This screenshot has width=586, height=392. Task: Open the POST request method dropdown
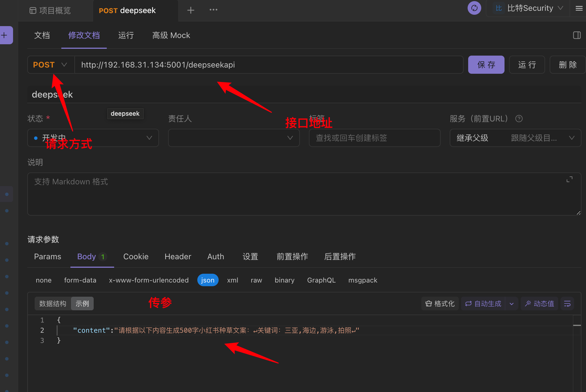(x=51, y=65)
